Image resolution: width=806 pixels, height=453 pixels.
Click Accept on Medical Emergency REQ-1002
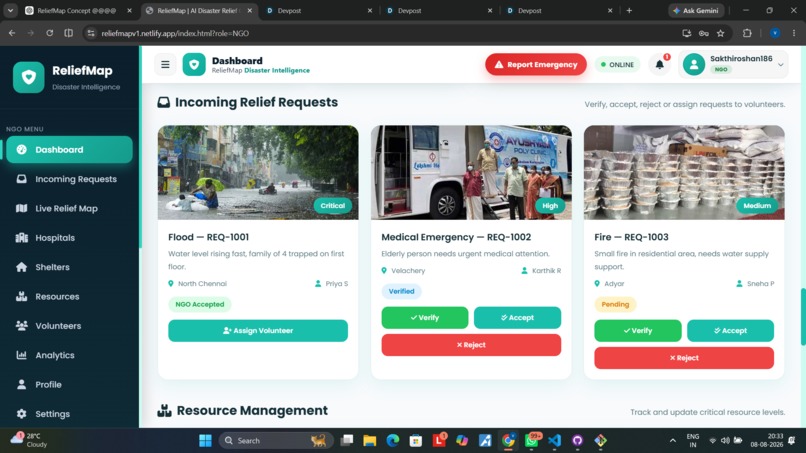point(517,318)
